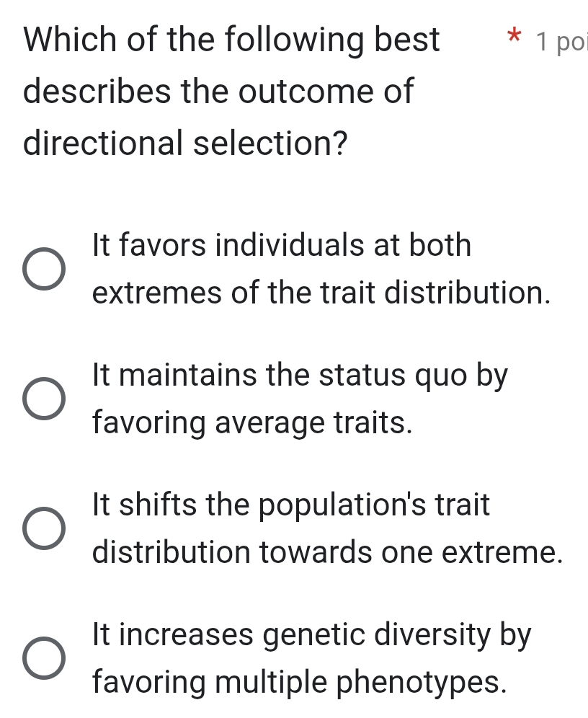Click the third answer's radio circle
Viewport: 588px width, 718px height.
[45, 528]
